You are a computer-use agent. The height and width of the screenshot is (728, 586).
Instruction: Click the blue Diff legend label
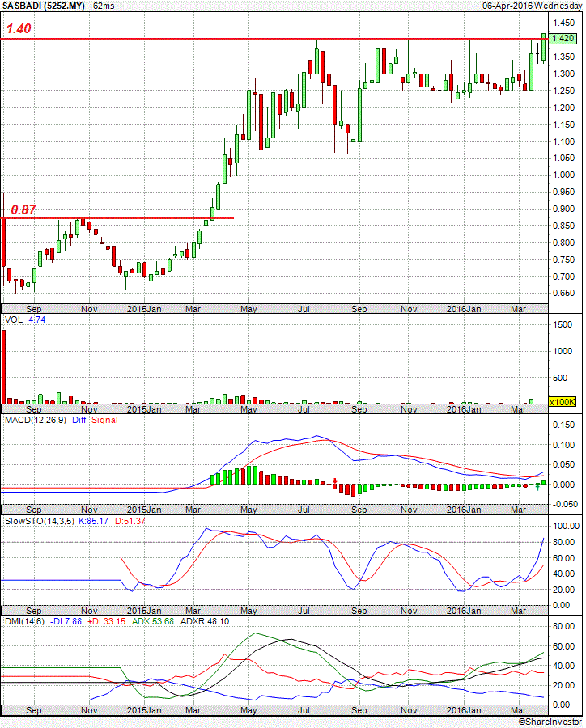tap(79, 420)
